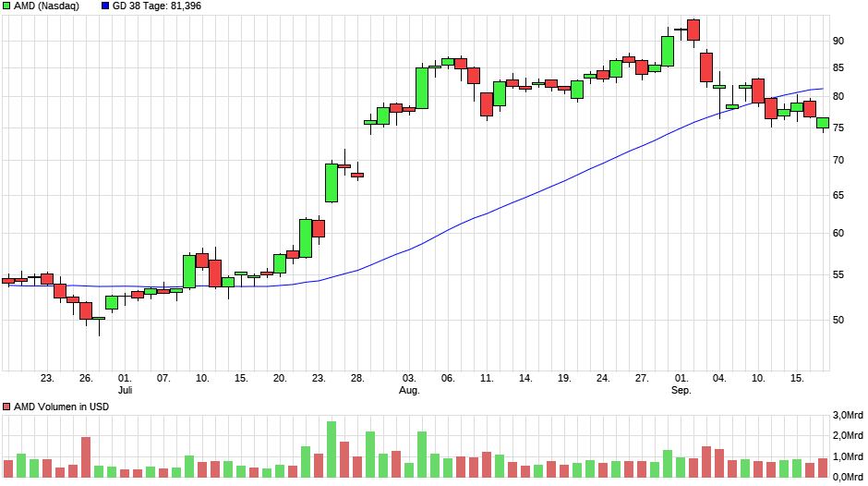Screen dimensions: 868x486
Task: Click the red AMD Volumen legend swatch
Action: coord(6,407)
